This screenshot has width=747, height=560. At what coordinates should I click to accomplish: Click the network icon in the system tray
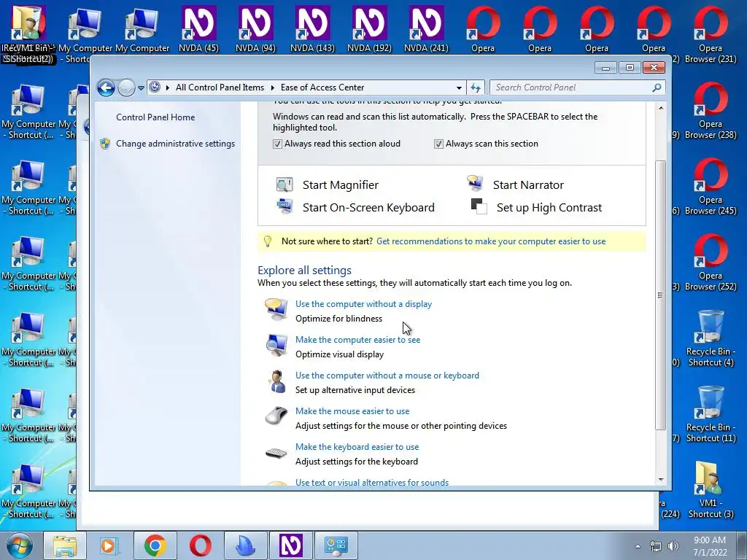[656, 546]
